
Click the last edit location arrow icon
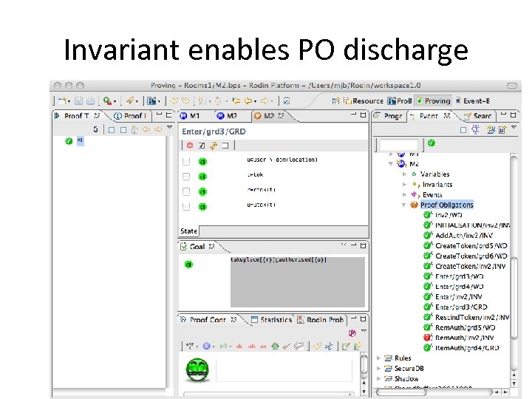236,100
